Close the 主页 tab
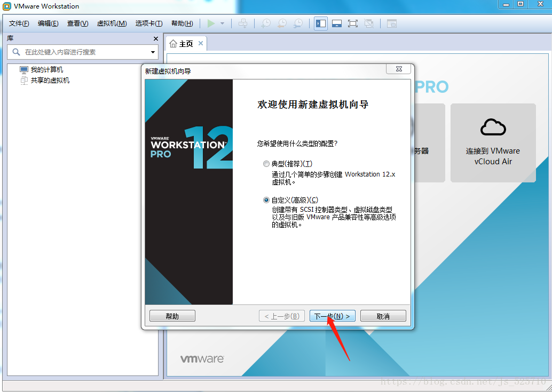The height and width of the screenshot is (392, 552). point(201,43)
